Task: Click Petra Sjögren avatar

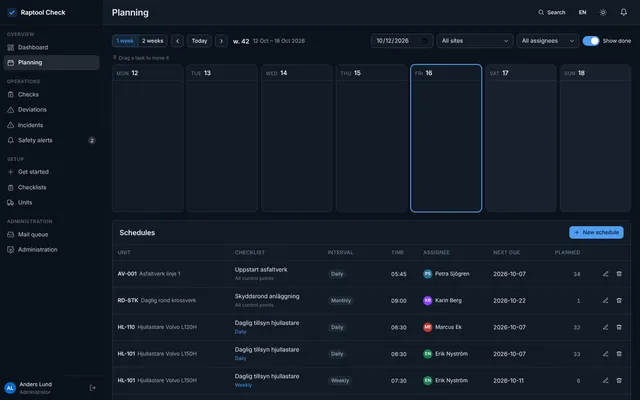Action: tap(427, 274)
